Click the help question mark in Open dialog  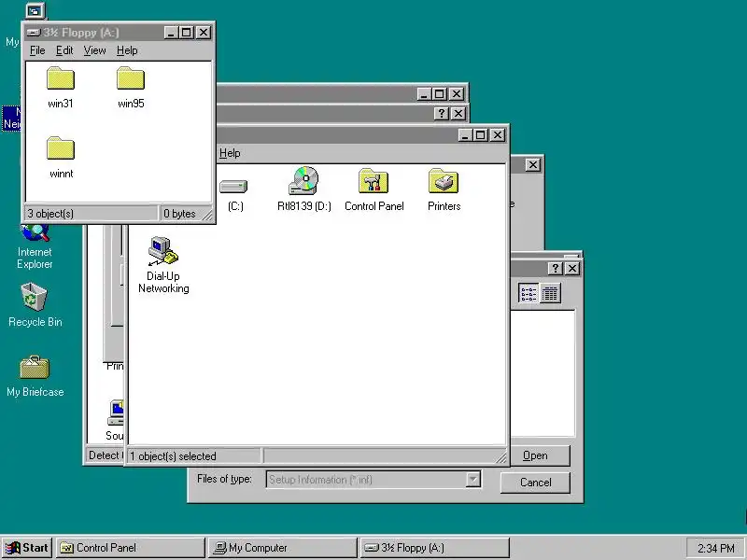[x=555, y=269]
